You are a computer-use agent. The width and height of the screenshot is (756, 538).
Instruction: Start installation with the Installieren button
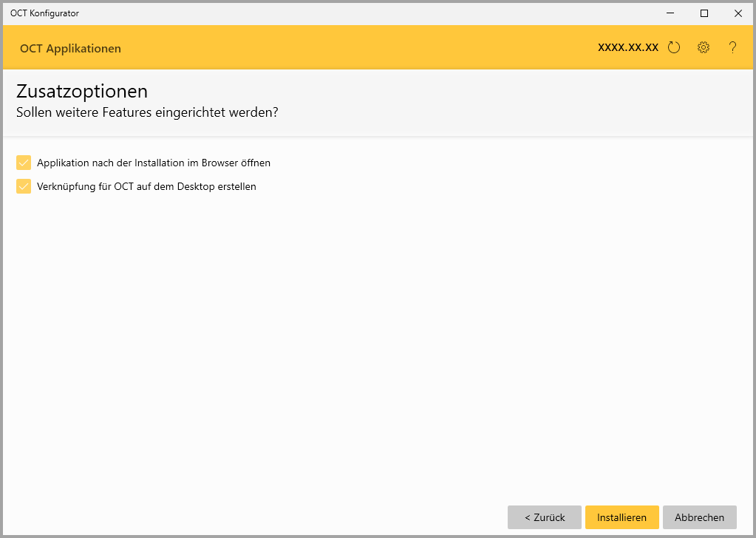[x=622, y=517]
